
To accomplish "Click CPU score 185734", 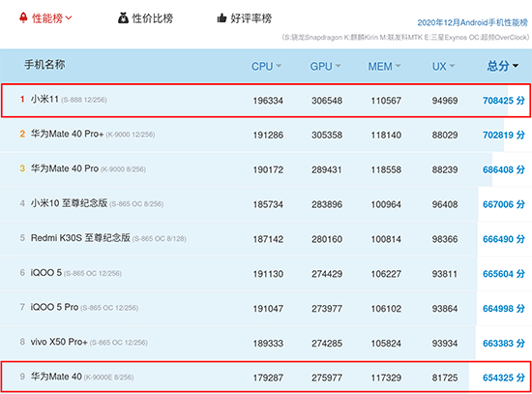I will tap(268, 204).
